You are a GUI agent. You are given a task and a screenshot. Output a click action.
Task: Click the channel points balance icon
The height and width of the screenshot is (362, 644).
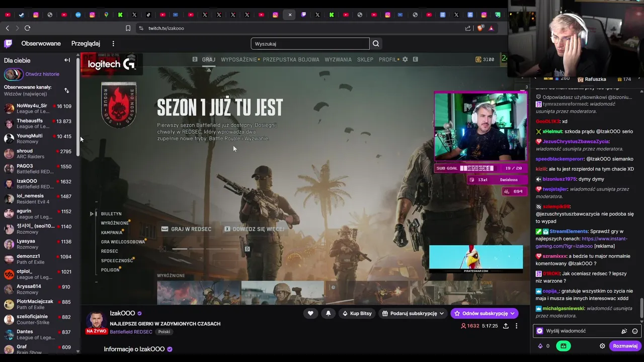click(540, 346)
